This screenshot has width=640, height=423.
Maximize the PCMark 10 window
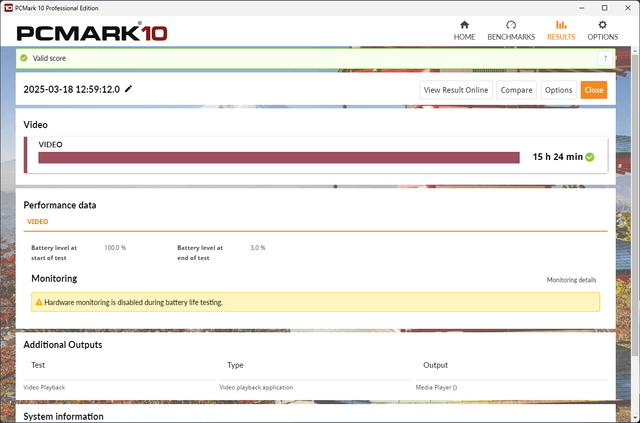pyautogui.click(x=604, y=8)
